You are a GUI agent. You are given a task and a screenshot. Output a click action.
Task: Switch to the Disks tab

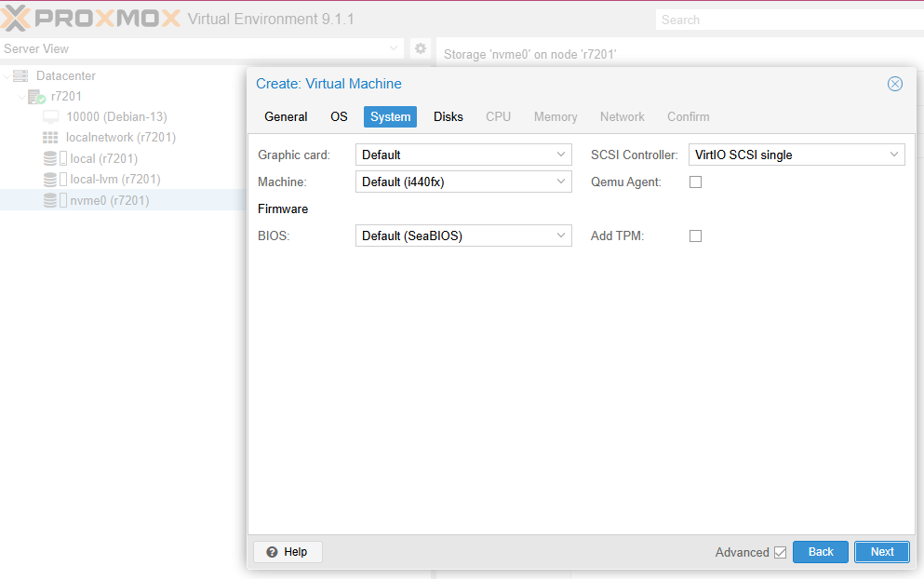[448, 117]
